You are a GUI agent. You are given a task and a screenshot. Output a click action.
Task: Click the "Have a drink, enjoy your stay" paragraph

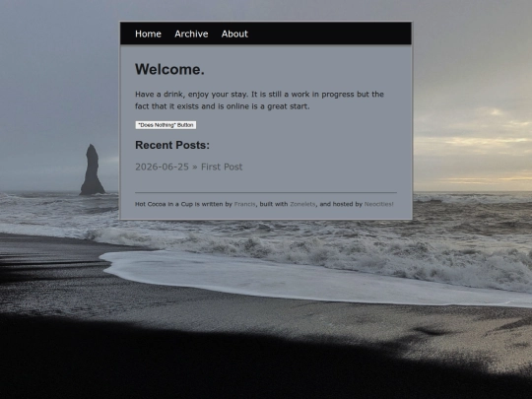pyautogui.click(x=259, y=100)
